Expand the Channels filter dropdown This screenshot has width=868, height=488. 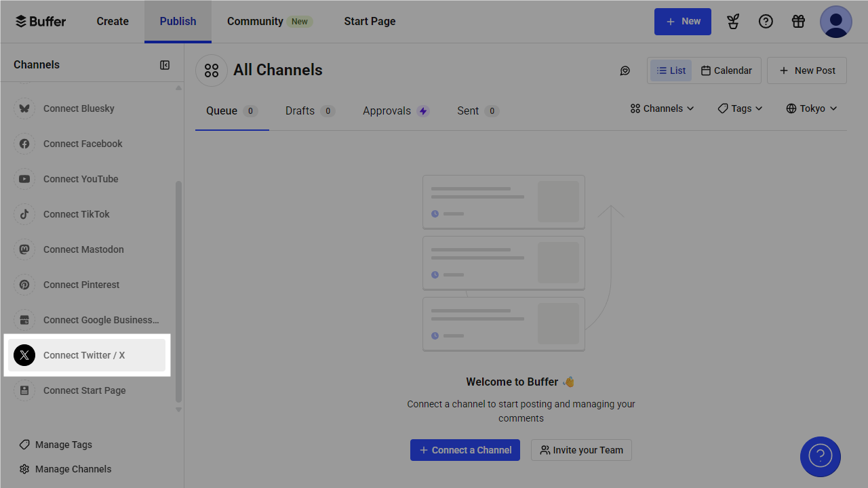662,108
